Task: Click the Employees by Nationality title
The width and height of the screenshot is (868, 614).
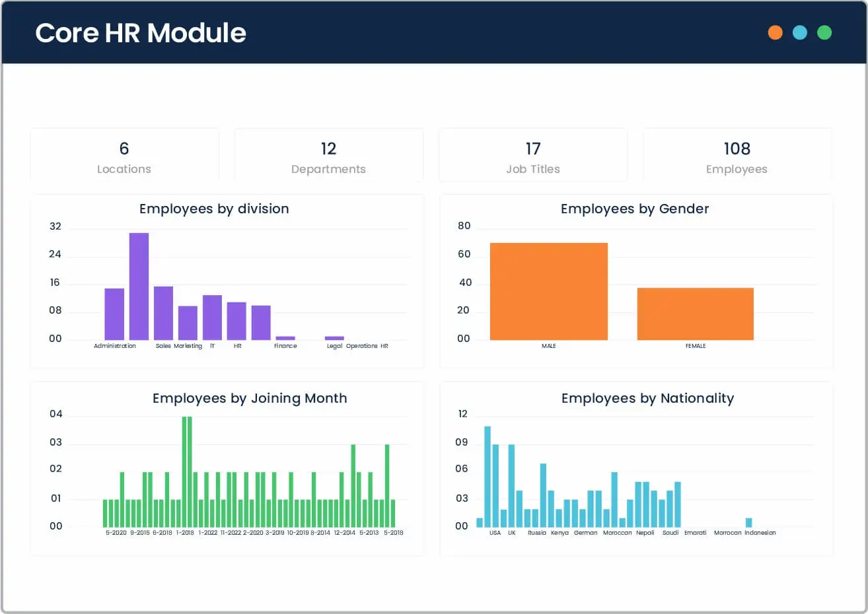Action: (647, 398)
